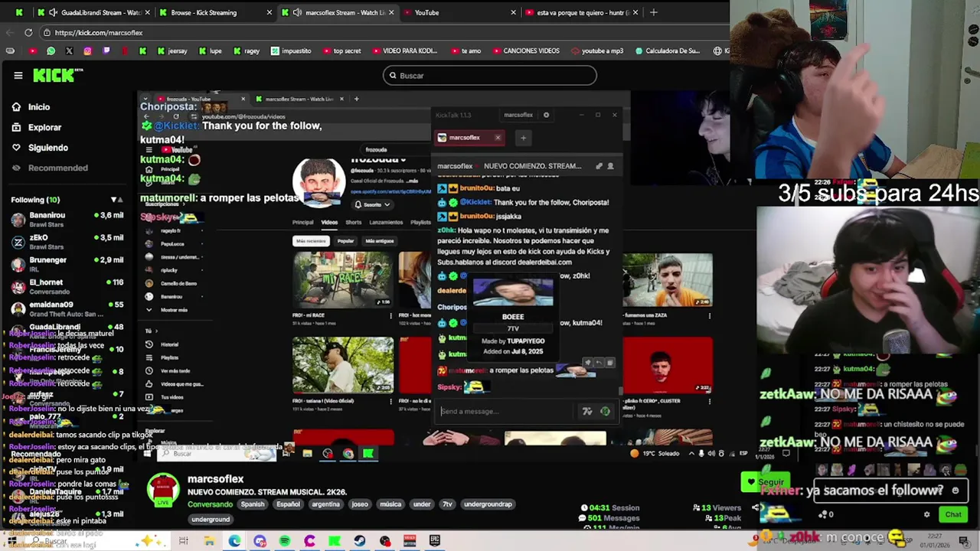Close the marcsoflex tab in KickTalk
Screen dimensions: 980x551
click(x=498, y=138)
